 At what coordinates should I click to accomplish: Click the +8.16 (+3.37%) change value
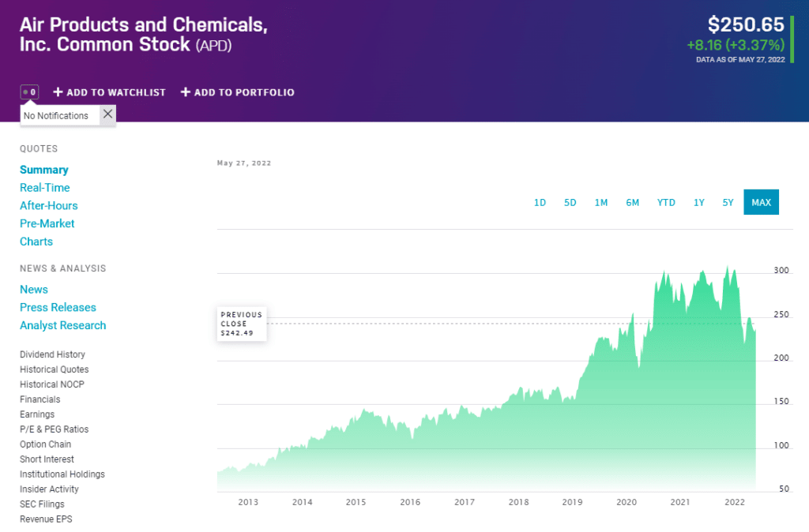click(x=736, y=45)
